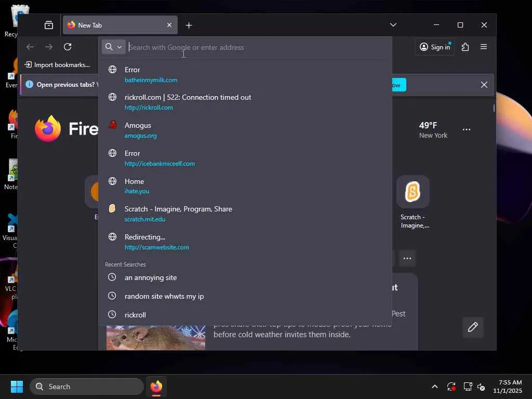This screenshot has width=532, height=399.
Task: Click the 49°F New York weather widget
Action: tap(433, 130)
